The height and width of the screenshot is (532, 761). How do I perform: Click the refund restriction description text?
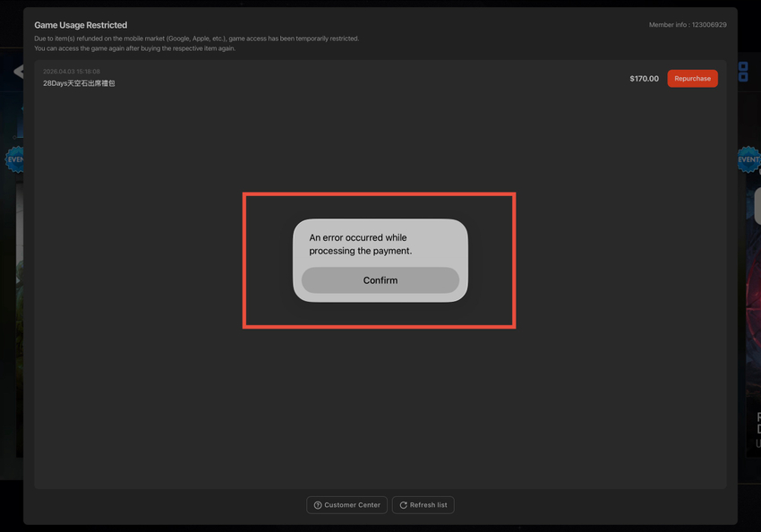tap(197, 43)
